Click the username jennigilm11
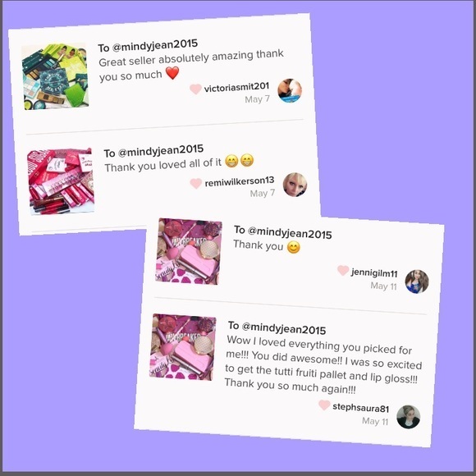The height and width of the screenshot is (476, 476). click(374, 273)
